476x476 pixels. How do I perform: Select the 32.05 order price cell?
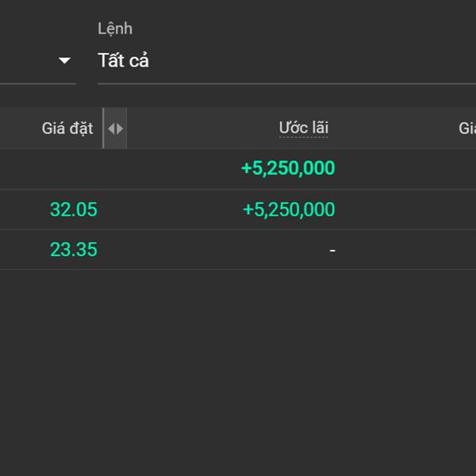coord(74,209)
